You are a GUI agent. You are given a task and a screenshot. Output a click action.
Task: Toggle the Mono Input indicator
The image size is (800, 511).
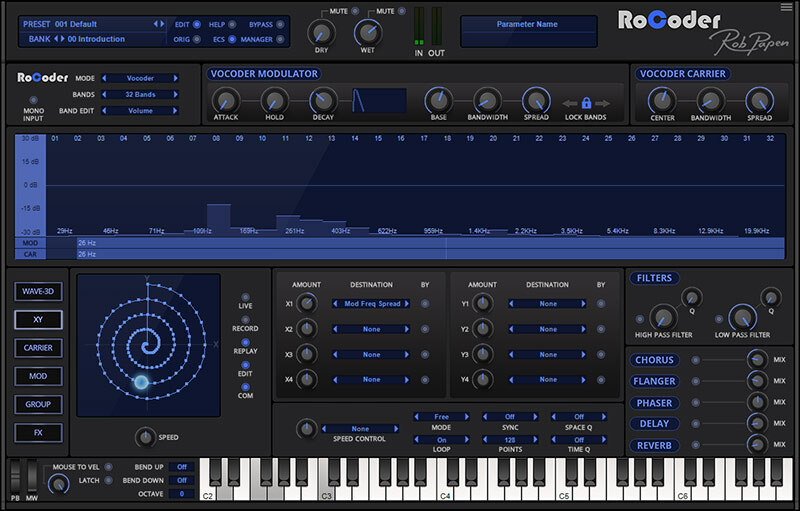[x=35, y=100]
